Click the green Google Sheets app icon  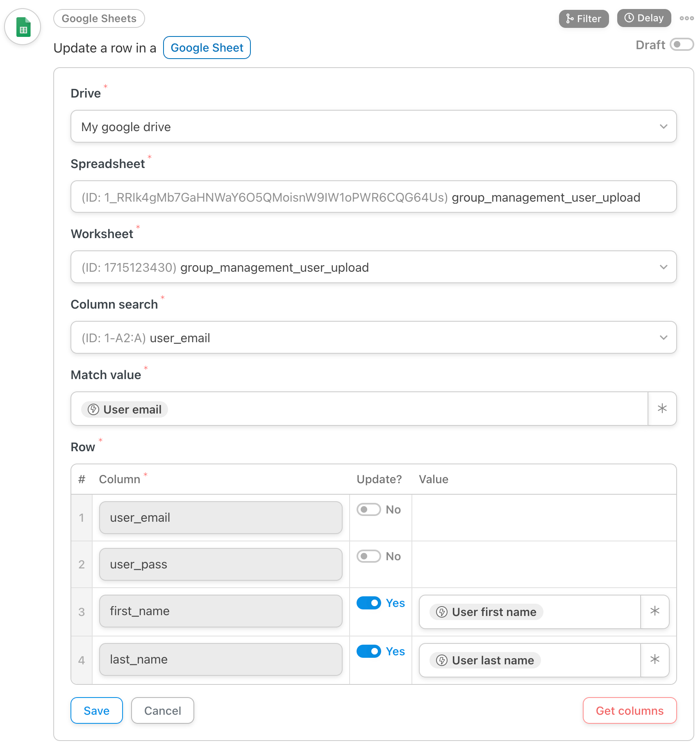(23, 27)
